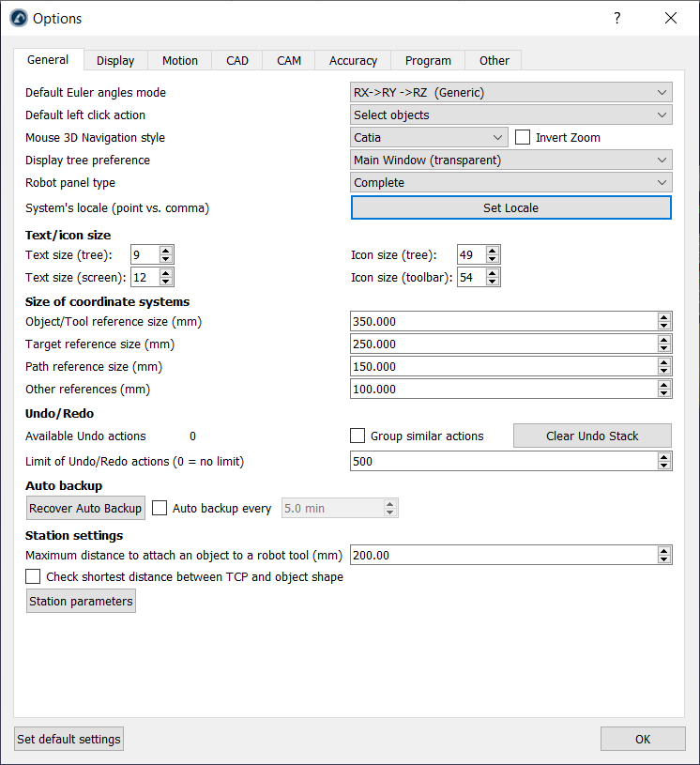Open the Default Euler angles mode dropdown
The height and width of the screenshot is (765, 700).
(x=510, y=92)
